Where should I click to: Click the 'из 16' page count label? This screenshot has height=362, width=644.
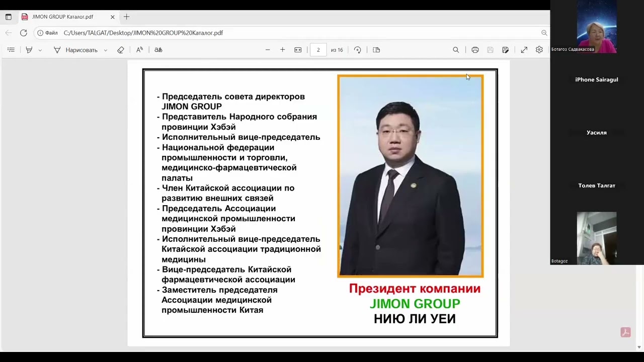[337, 50]
